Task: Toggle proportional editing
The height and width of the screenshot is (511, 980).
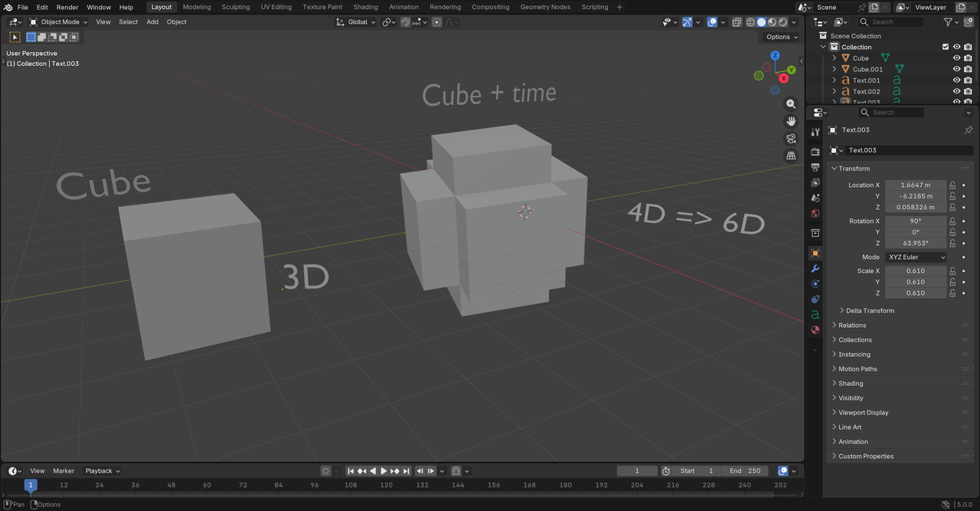Action: pos(437,22)
